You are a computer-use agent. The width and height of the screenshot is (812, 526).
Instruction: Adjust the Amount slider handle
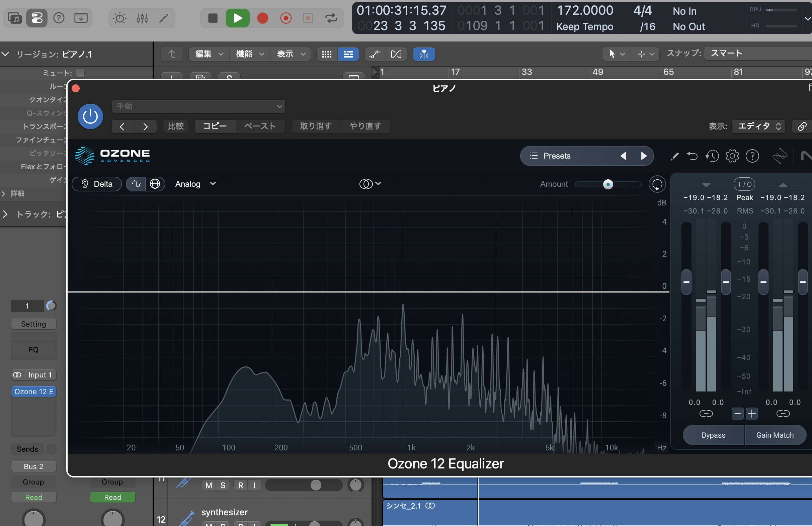point(607,184)
